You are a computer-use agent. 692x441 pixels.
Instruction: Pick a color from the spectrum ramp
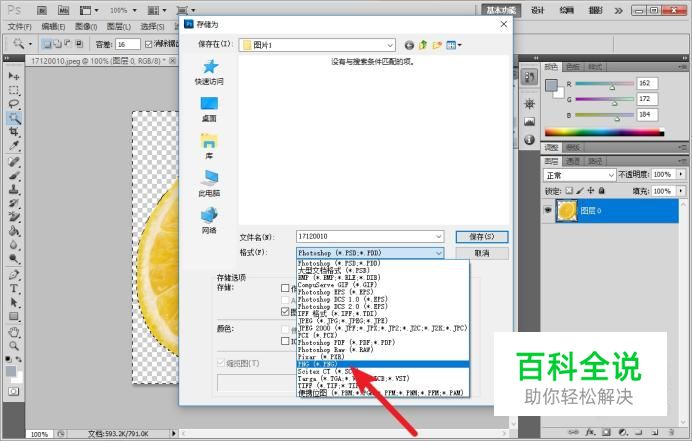[604, 132]
